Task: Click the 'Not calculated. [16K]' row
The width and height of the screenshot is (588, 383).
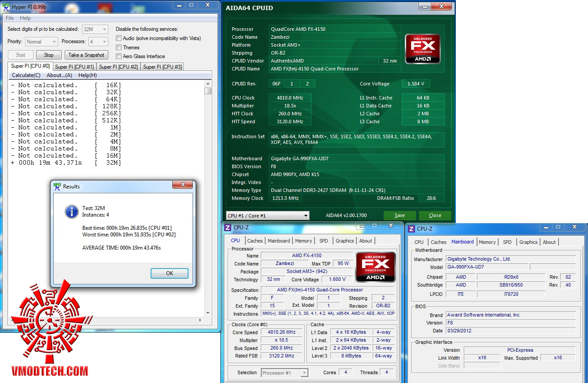Action: click(x=66, y=85)
